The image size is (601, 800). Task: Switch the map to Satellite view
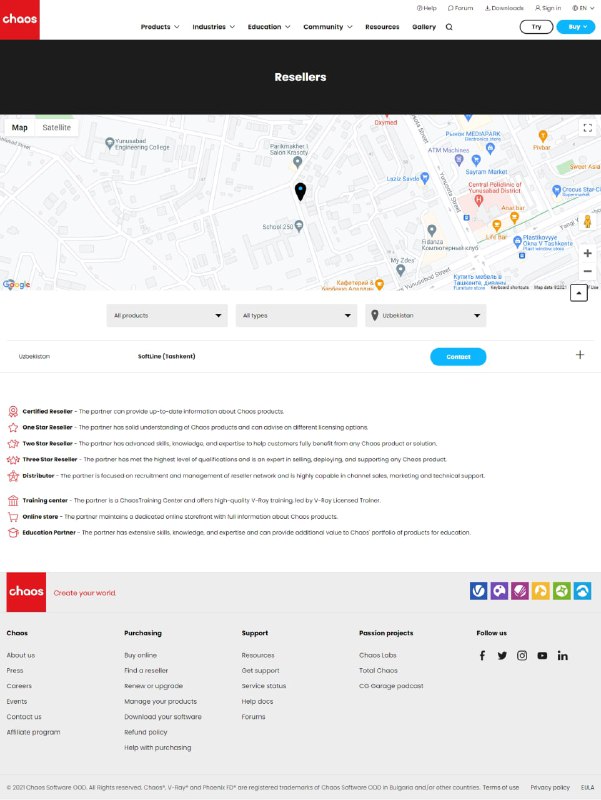[57, 128]
